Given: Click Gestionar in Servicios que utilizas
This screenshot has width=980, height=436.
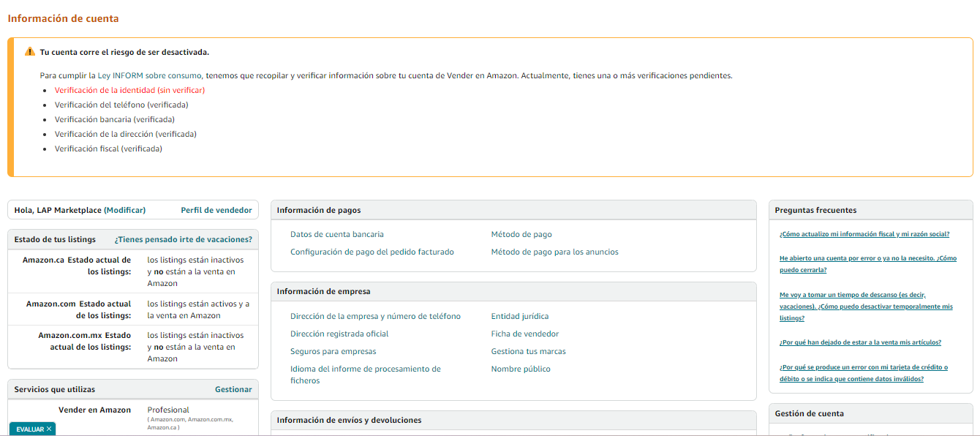Looking at the screenshot, I should coord(233,389).
